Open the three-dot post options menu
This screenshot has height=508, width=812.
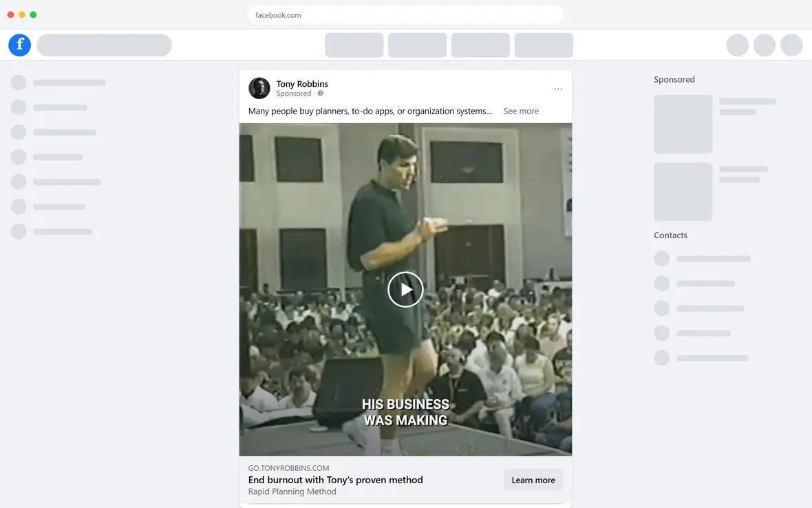coord(557,89)
